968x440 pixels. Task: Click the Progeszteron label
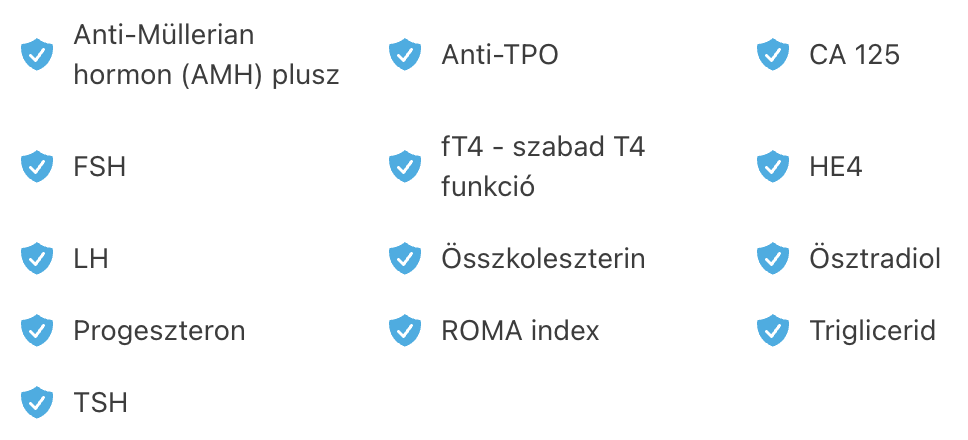(159, 332)
